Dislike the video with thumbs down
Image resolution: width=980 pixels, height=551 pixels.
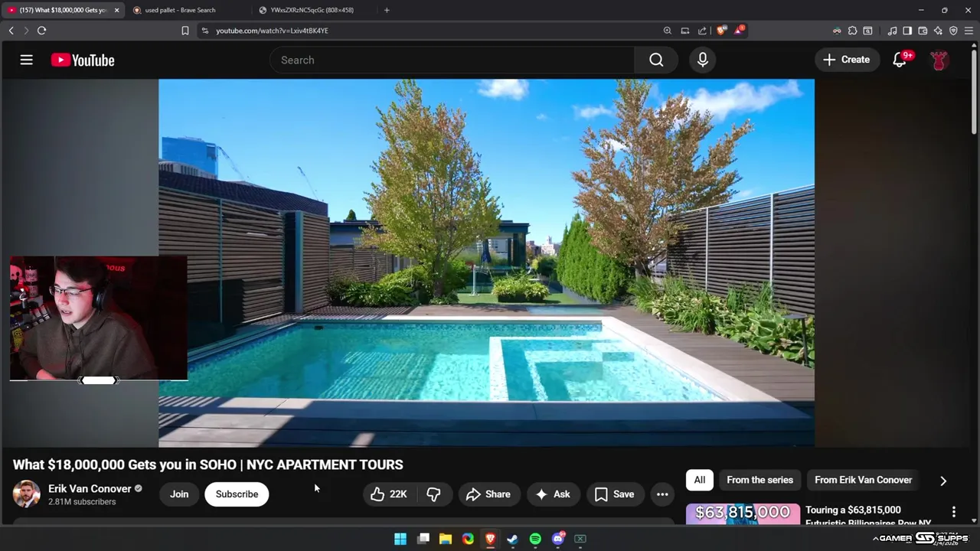(434, 494)
